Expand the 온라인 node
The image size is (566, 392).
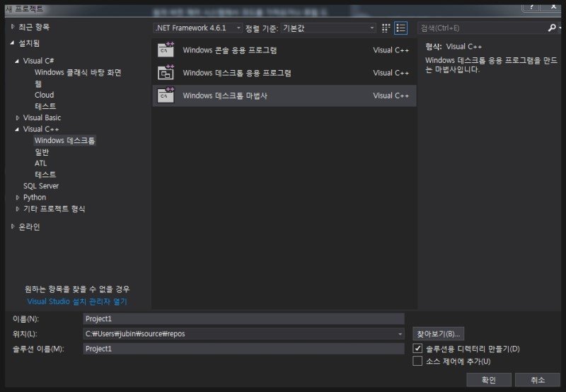click(13, 226)
